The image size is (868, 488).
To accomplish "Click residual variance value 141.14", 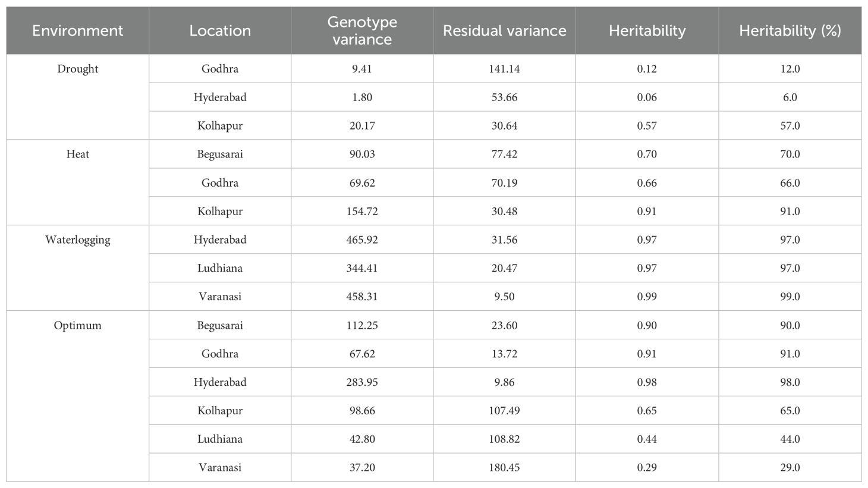I will pos(504,69).
